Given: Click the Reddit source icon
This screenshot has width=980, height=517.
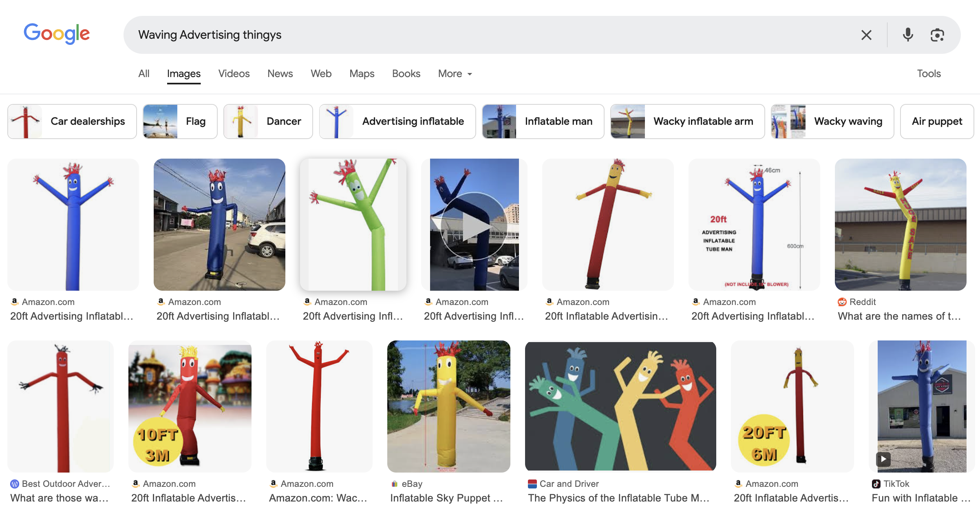Looking at the screenshot, I should click(x=842, y=302).
